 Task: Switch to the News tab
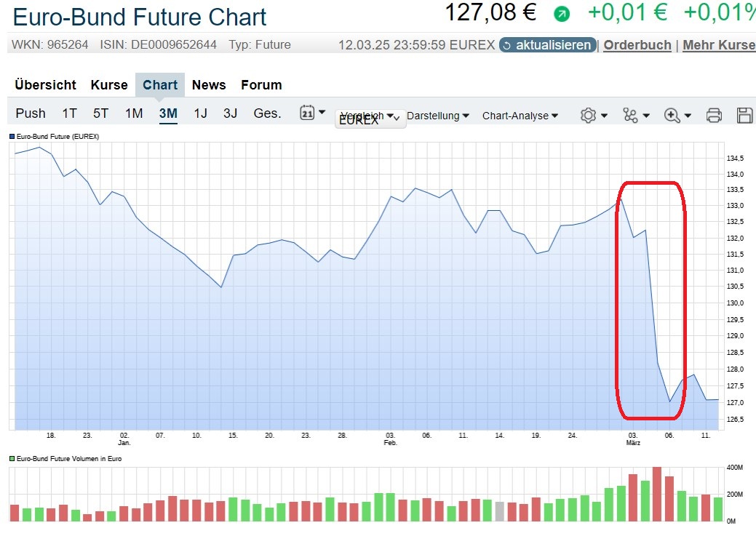(209, 85)
